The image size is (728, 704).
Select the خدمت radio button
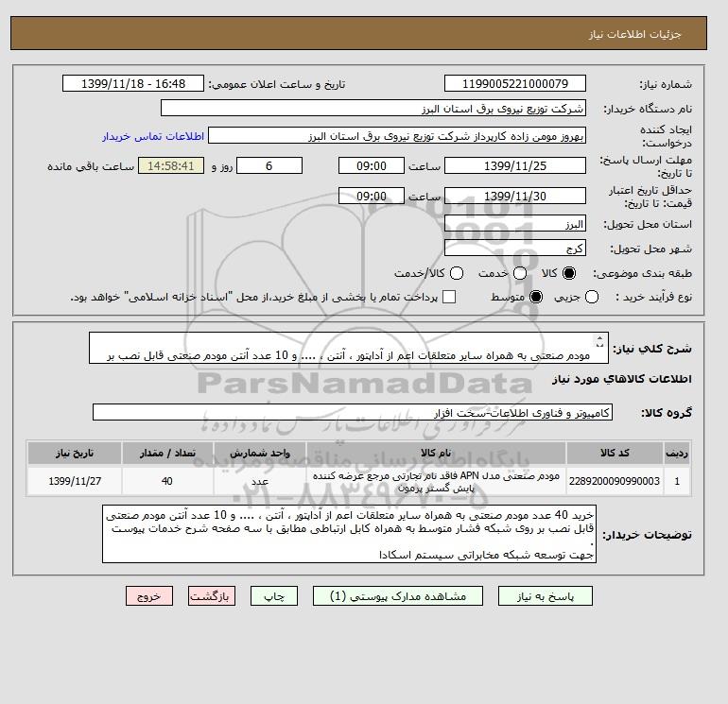click(520, 273)
